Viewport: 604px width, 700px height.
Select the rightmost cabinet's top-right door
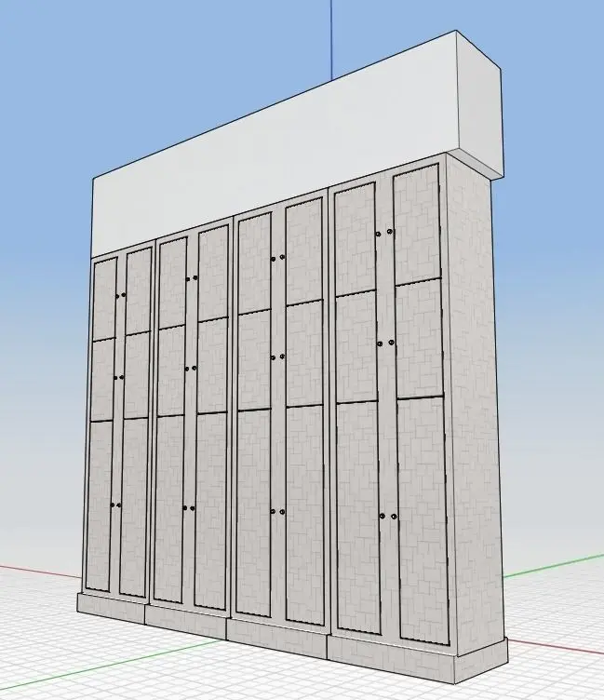[x=417, y=223]
